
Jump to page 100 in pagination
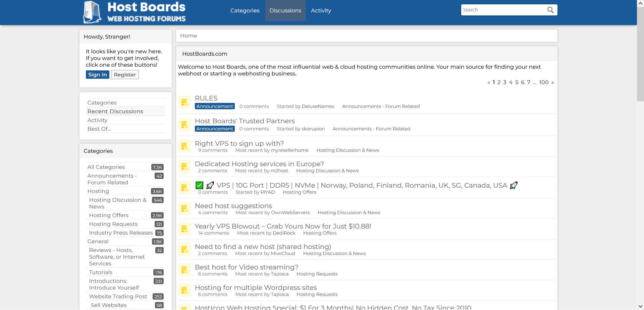click(x=544, y=82)
